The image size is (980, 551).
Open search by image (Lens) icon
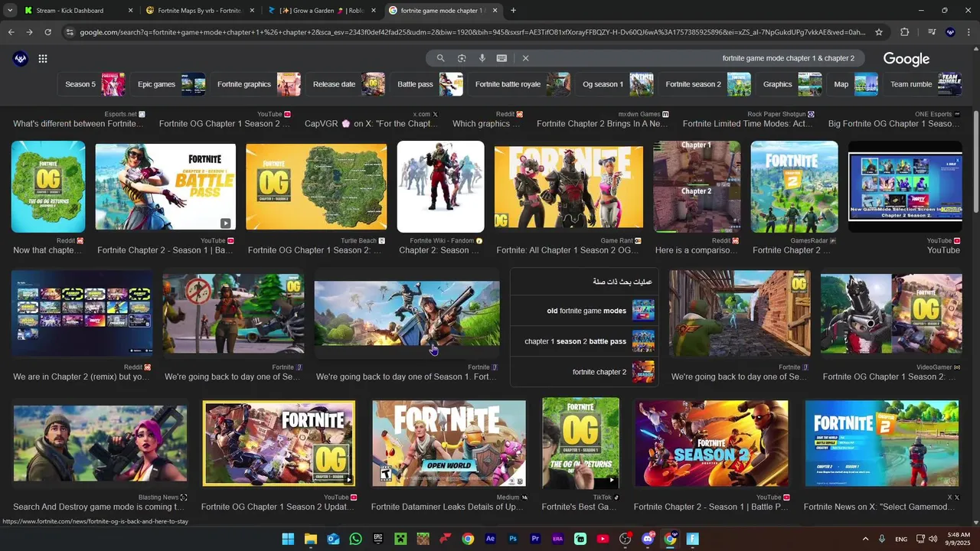coord(462,58)
